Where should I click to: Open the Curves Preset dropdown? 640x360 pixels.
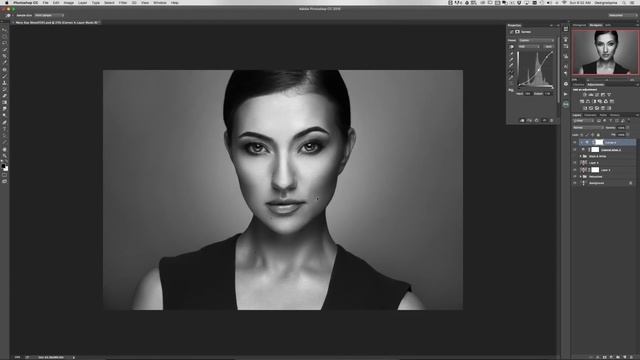[536, 40]
